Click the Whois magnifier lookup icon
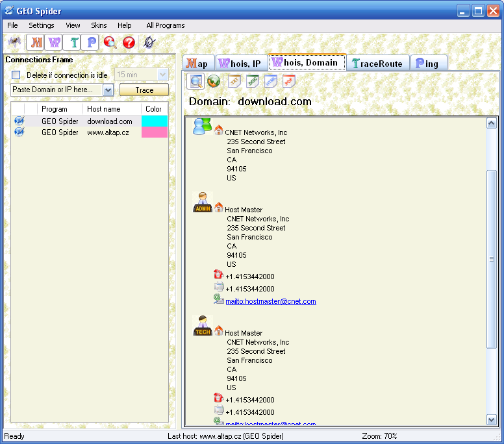This screenshot has height=444, width=504. (x=195, y=81)
